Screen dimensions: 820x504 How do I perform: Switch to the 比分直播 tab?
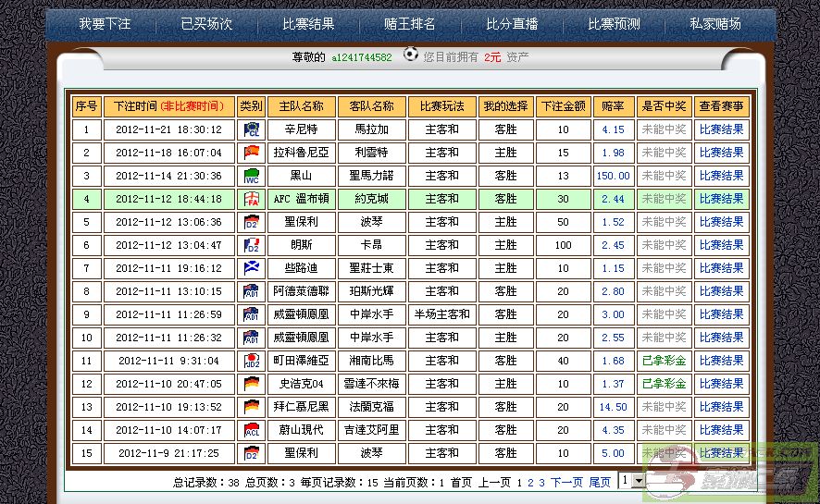pyautogui.click(x=512, y=24)
